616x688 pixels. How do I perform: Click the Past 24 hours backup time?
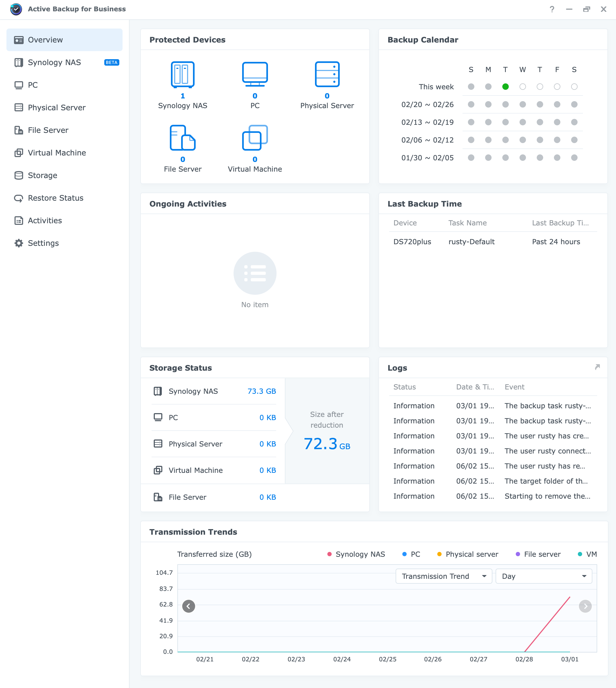tap(556, 242)
